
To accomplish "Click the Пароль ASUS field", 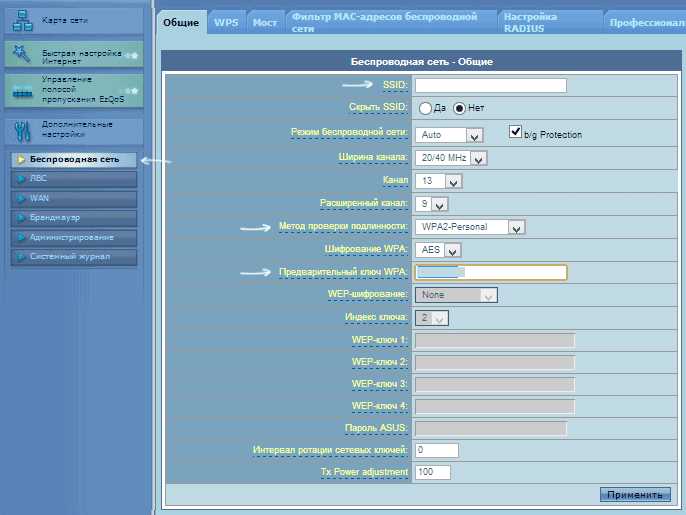I will pyautogui.click(x=491, y=428).
